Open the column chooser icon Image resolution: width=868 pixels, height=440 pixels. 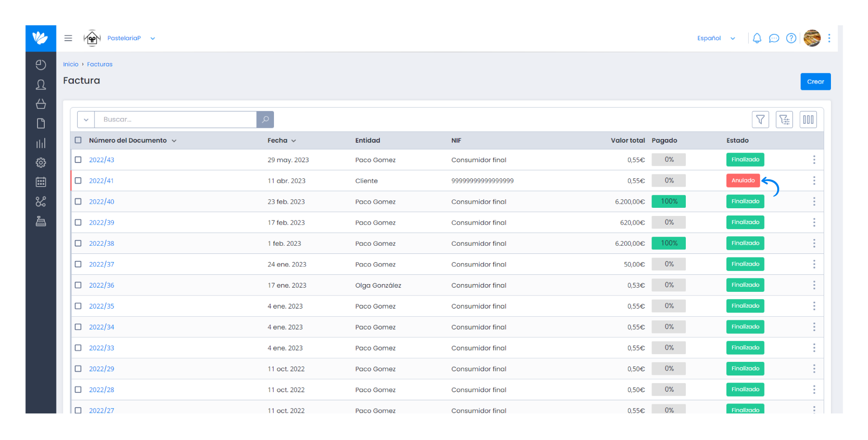point(808,120)
